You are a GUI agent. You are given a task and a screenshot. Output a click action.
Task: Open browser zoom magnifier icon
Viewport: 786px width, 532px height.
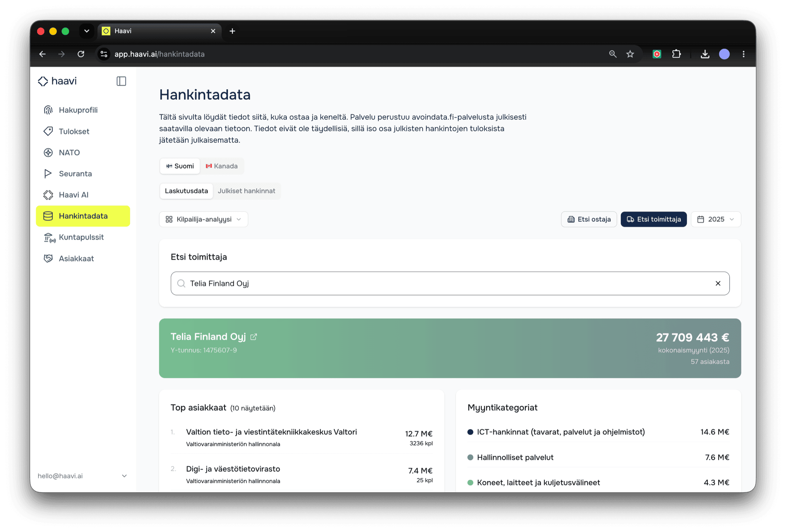[613, 54]
